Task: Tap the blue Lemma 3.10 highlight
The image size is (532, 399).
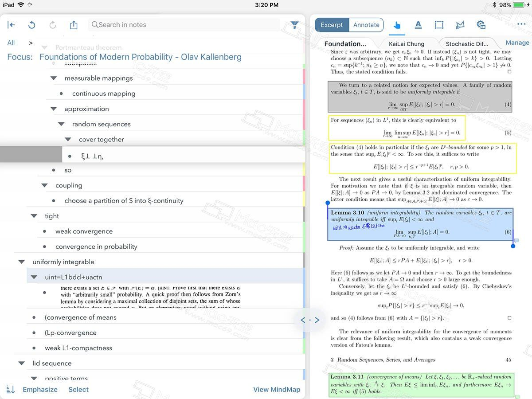Action: click(x=420, y=224)
